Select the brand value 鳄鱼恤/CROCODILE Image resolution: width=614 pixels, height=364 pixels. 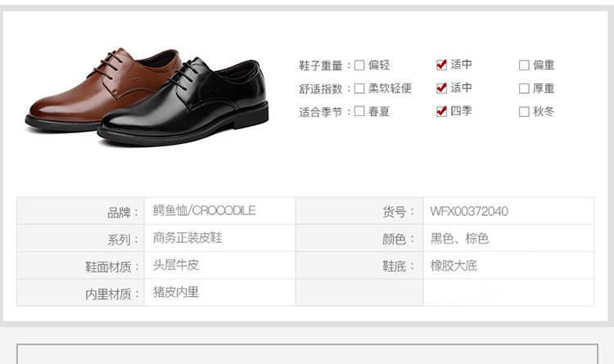(204, 210)
